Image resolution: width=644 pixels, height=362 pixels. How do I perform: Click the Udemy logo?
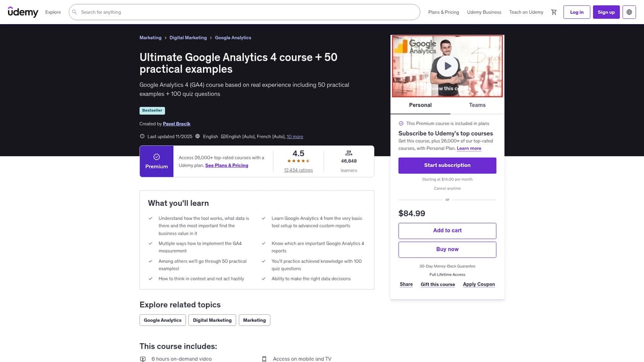[23, 11]
